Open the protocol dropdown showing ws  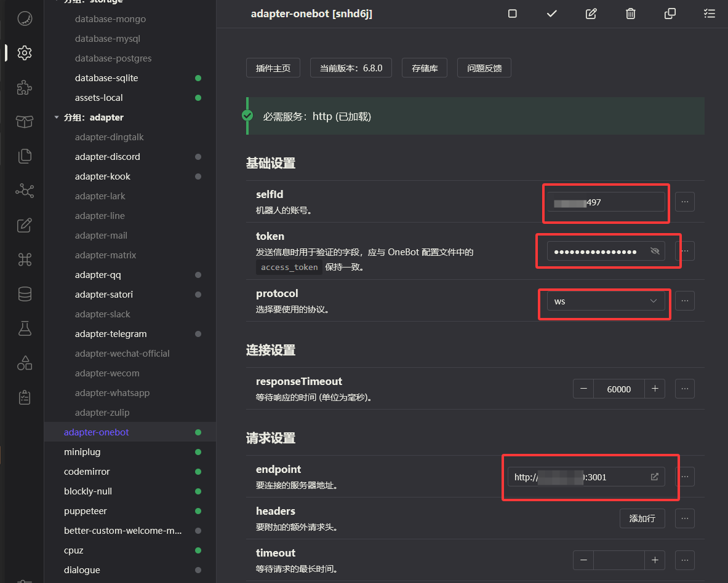(606, 301)
